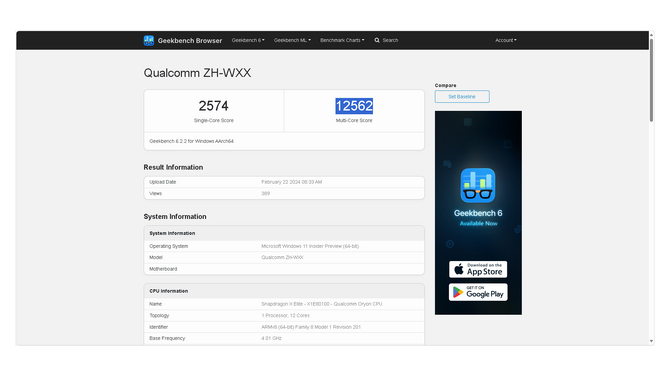Screen dimensions: 670x377
Task: Click the Set Baseline button
Action: (x=462, y=97)
